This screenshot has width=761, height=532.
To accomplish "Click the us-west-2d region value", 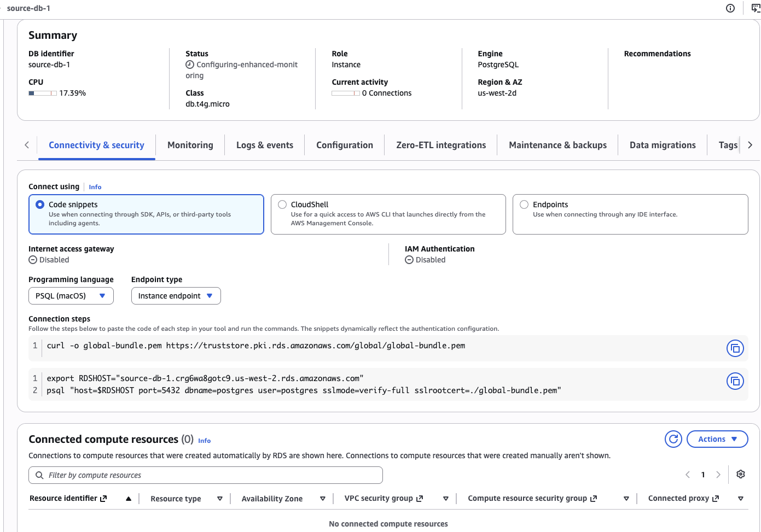I will [x=497, y=93].
